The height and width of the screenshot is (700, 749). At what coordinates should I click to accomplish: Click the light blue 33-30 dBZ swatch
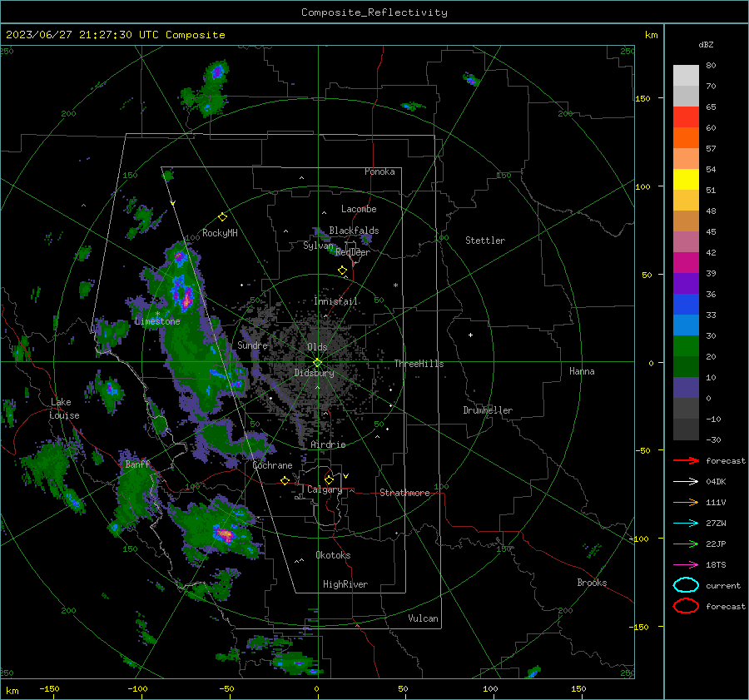point(686,325)
